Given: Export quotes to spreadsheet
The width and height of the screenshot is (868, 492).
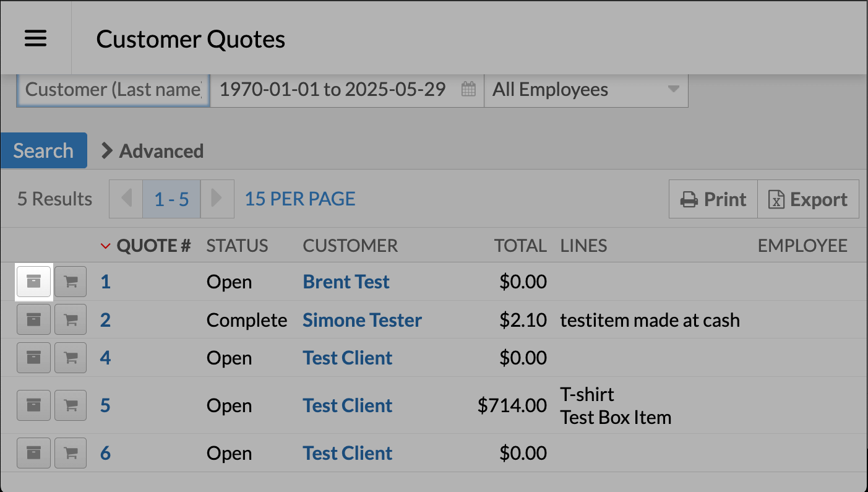Looking at the screenshot, I should click(808, 199).
